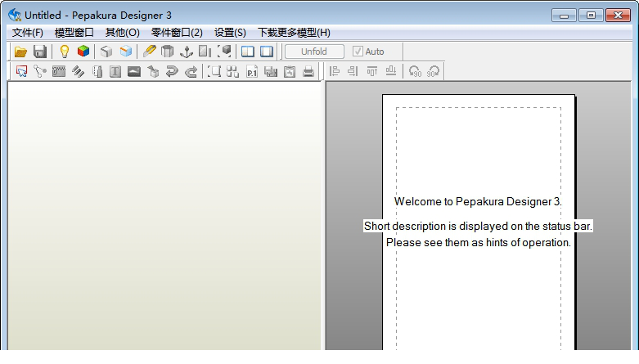Viewport: 639px width, 364px height.
Task: Select the connected nodes join tool
Action: coord(40,71)
